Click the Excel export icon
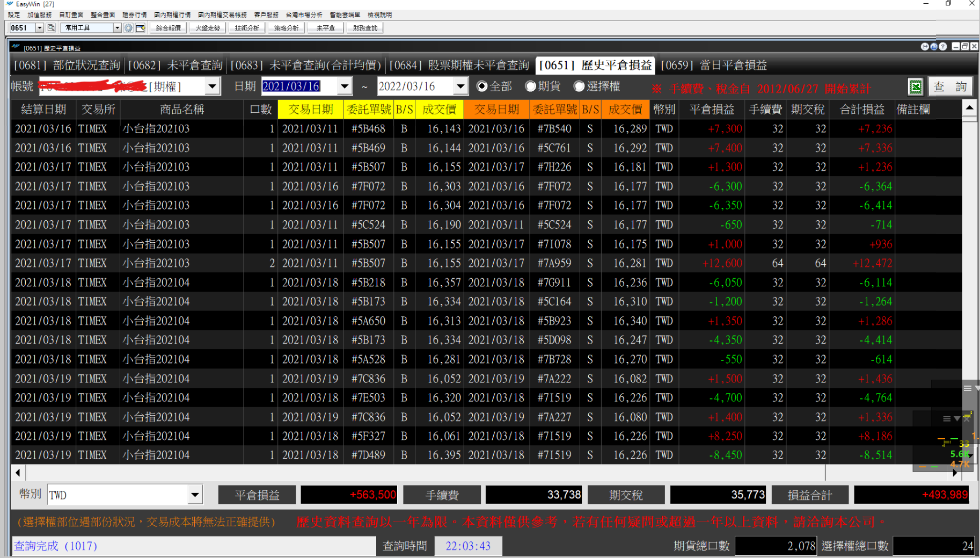The width and height of the screenshot is (980, 558). coord(916,86)
